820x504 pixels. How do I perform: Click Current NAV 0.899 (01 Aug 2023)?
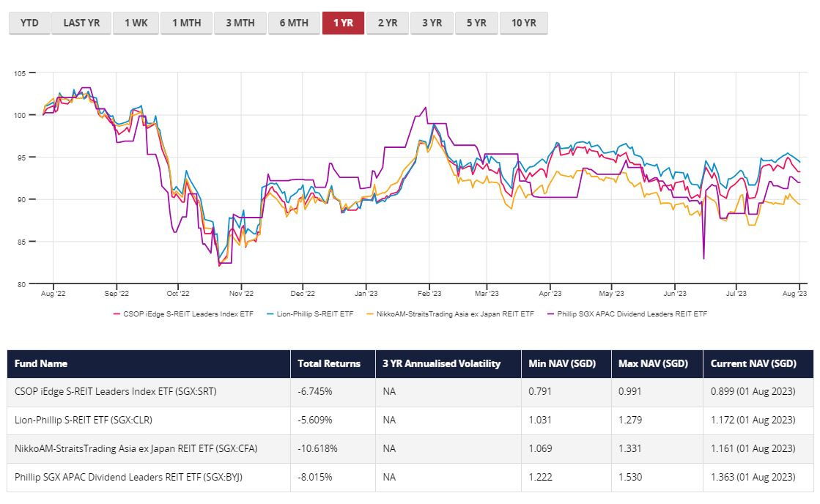pyautogui.click(x=753, y=392)
